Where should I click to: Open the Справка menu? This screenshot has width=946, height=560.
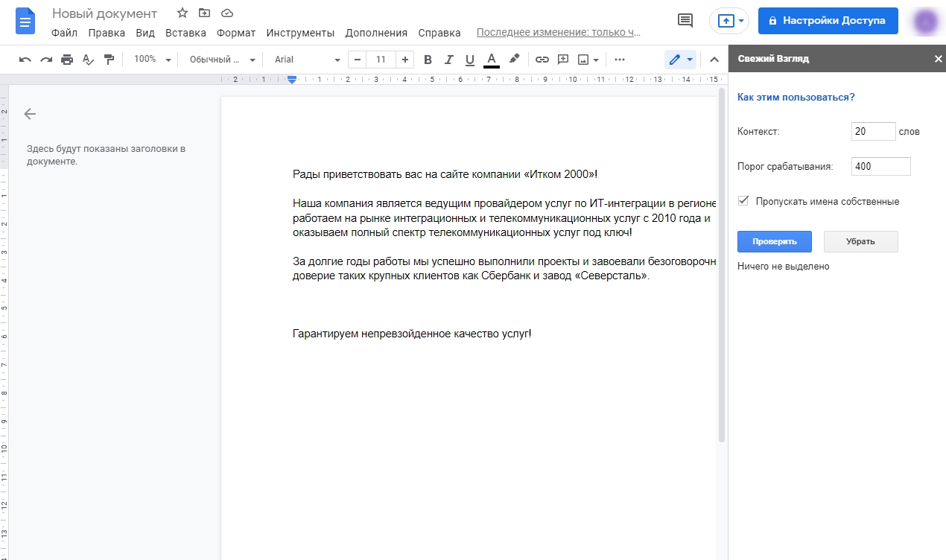pos(439,33)
